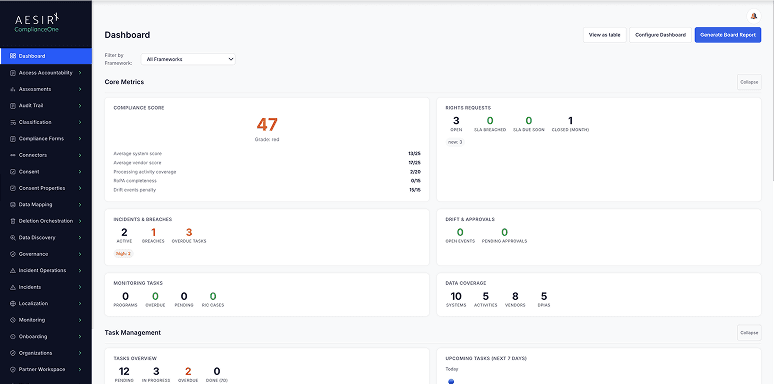Click the Pending Approvals count

(504, 232)
